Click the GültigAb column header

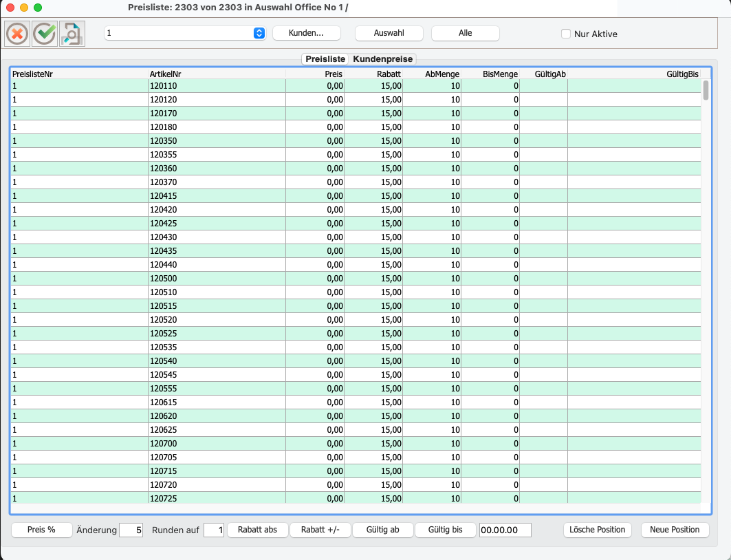click(543, 74)
